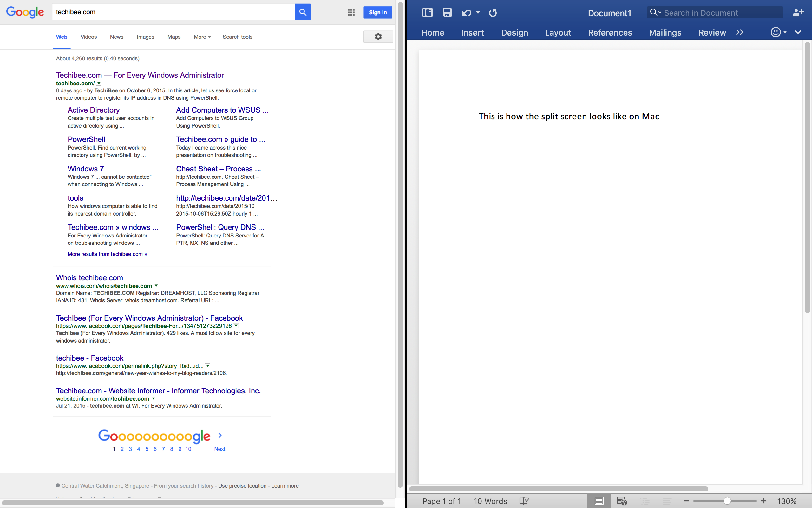Click the 10 Words count indicator
Image resolution: width=812 pixels, height=508 pixels.
490,501
